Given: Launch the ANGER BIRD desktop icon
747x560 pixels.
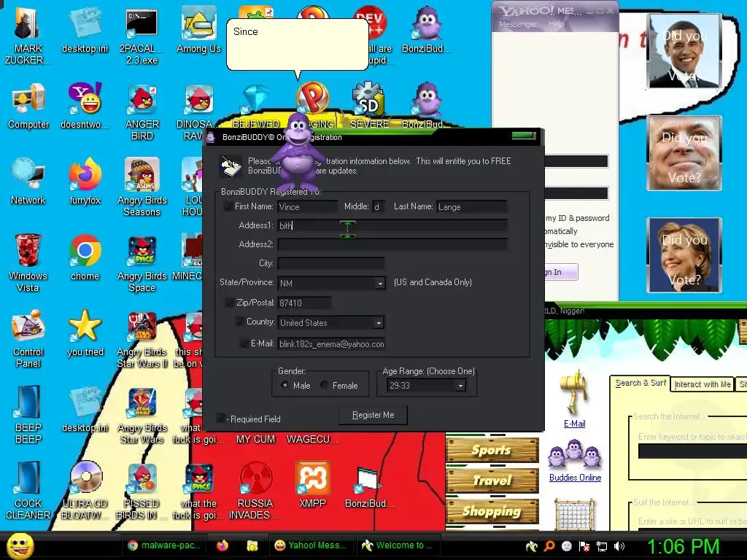Looking at the screenshot, I should point(142,112).
